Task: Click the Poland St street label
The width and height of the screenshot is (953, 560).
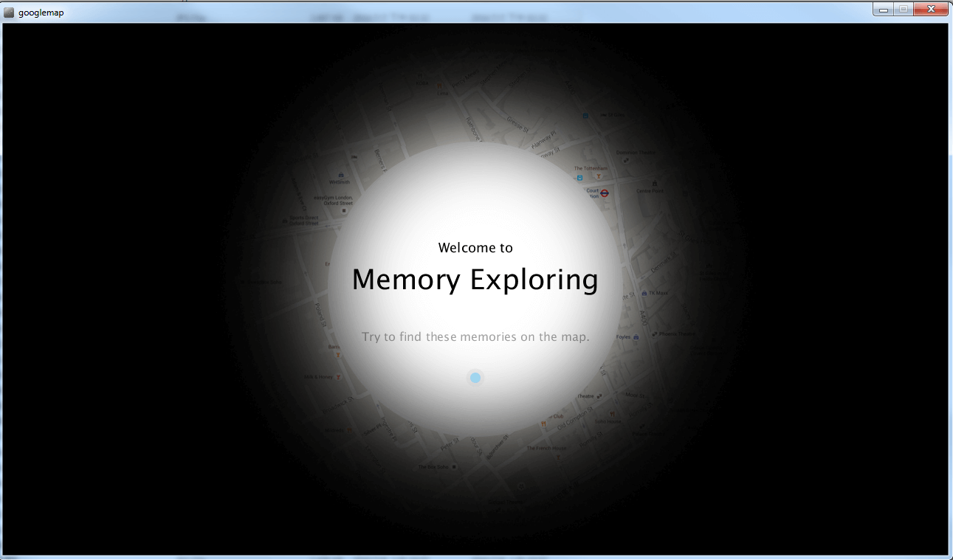Action: point(320,314)
